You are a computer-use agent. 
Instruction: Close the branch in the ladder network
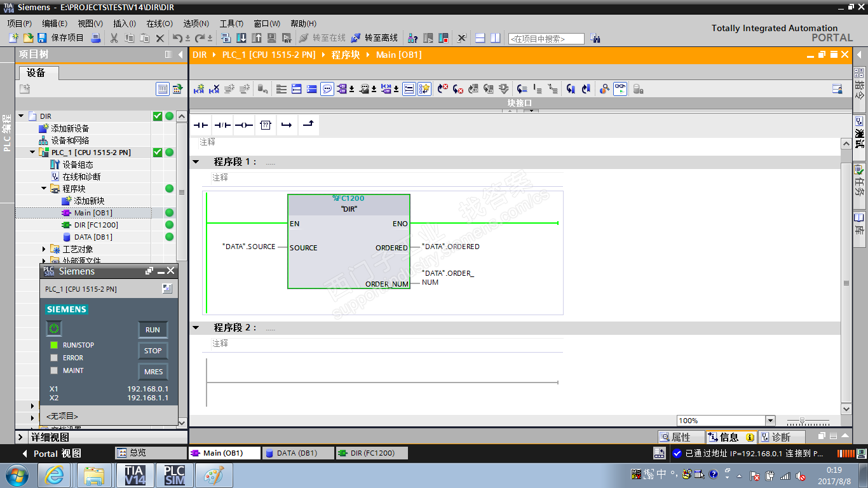[308, 125]
